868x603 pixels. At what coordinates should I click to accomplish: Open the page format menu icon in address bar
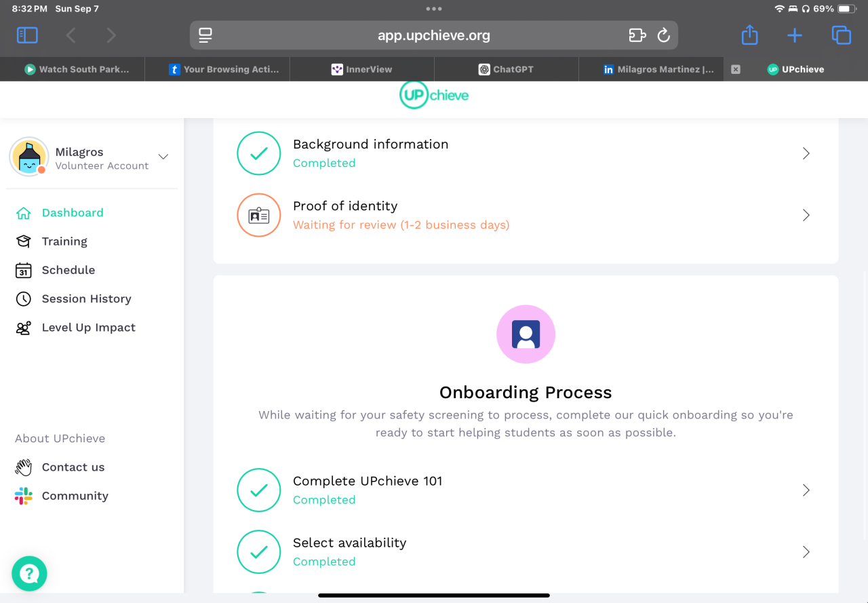pos(205,35)
